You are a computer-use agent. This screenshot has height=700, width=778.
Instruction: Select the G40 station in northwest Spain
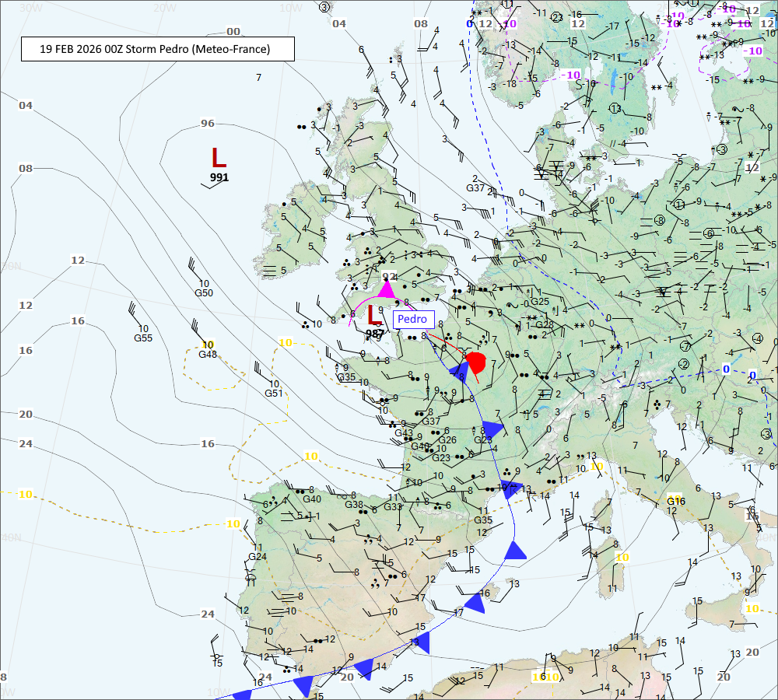click(311, 499)
